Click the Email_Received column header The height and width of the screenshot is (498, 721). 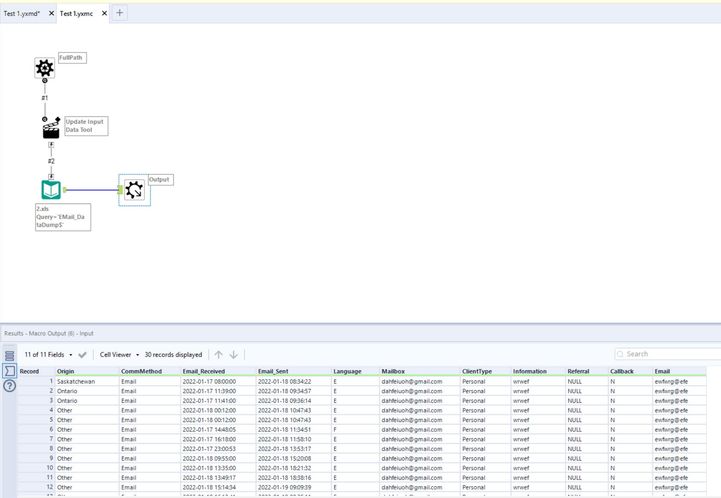coord(218,371)
